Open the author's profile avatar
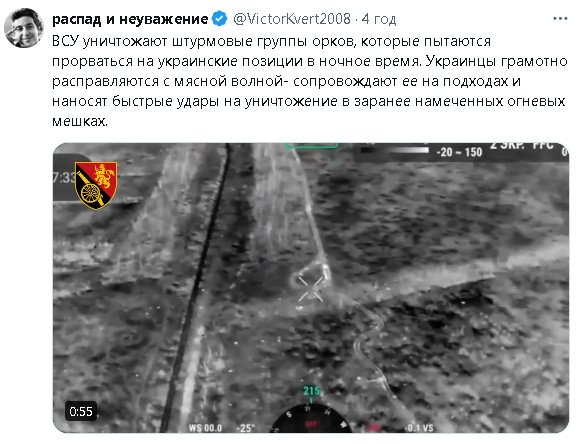This screenshot has height=444, width=581. click(x=24, y=28)
